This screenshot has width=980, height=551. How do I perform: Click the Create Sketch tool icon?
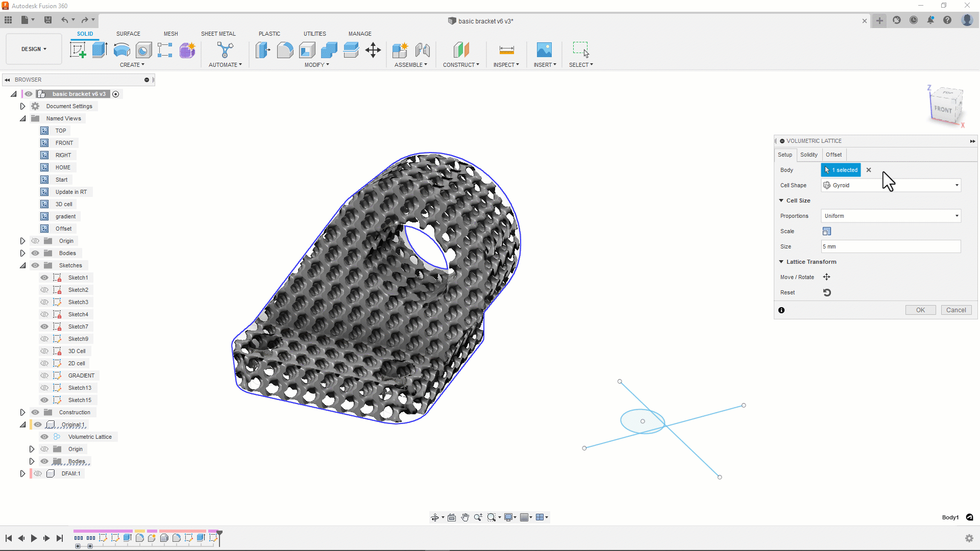[78, 50]
